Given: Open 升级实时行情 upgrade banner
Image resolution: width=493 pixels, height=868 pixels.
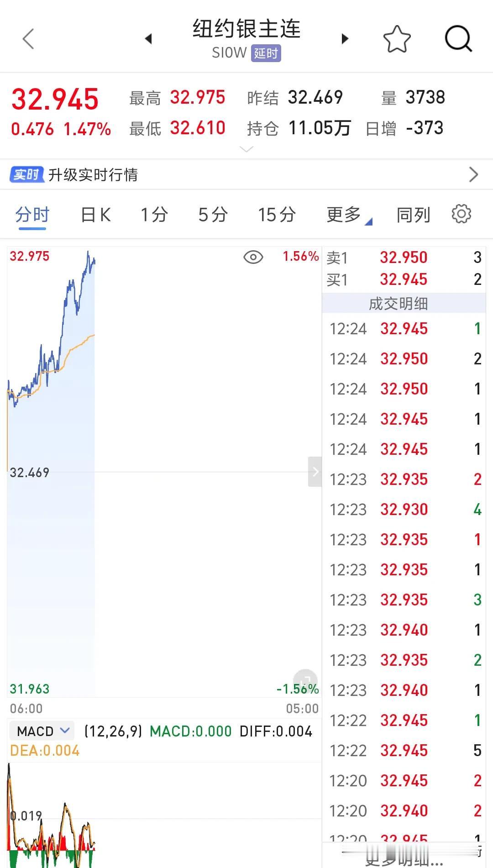Looking at the screenshot, I should point(246,174).
